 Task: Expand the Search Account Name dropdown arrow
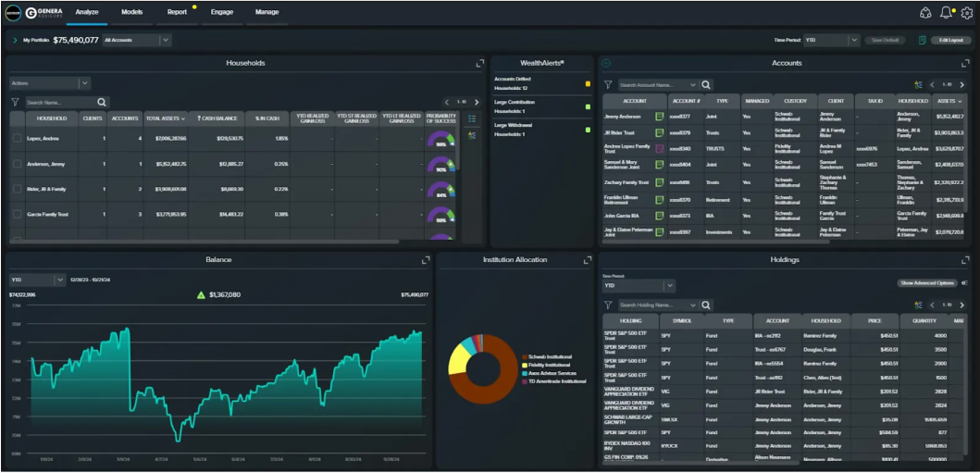(692, 85)
